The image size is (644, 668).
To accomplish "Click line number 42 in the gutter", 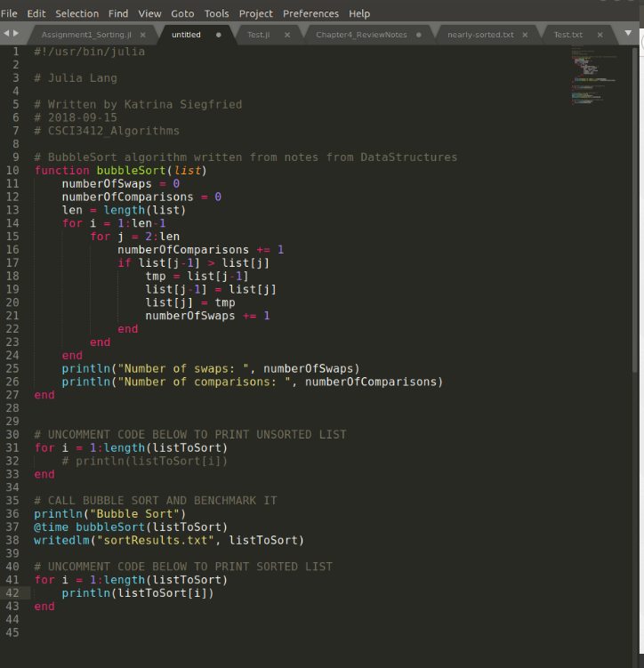I will [12, 593].
